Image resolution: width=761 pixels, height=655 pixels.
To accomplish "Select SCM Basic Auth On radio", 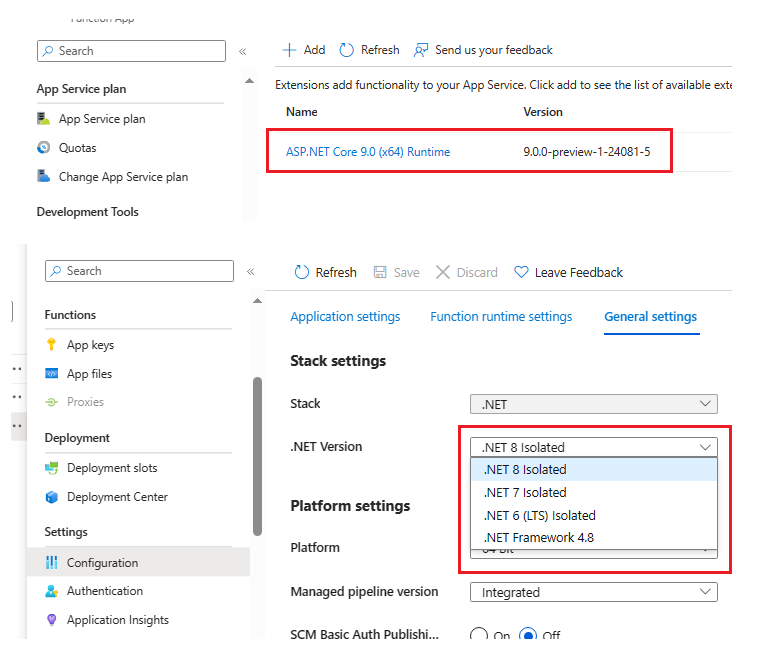I will click(x=479, y=635).
